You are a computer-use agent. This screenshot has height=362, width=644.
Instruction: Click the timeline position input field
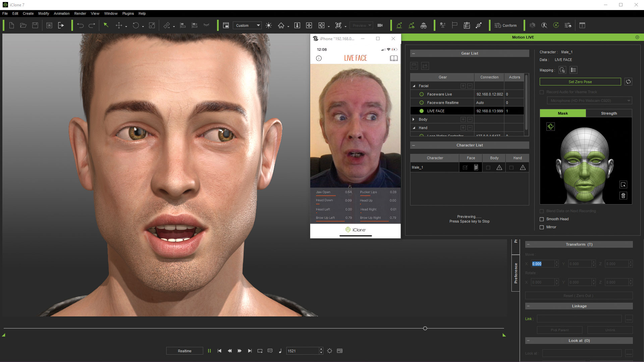coord(304,351)
